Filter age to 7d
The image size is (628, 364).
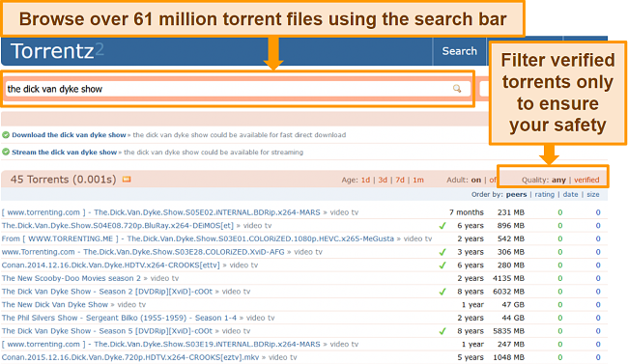tap(400, 180)
